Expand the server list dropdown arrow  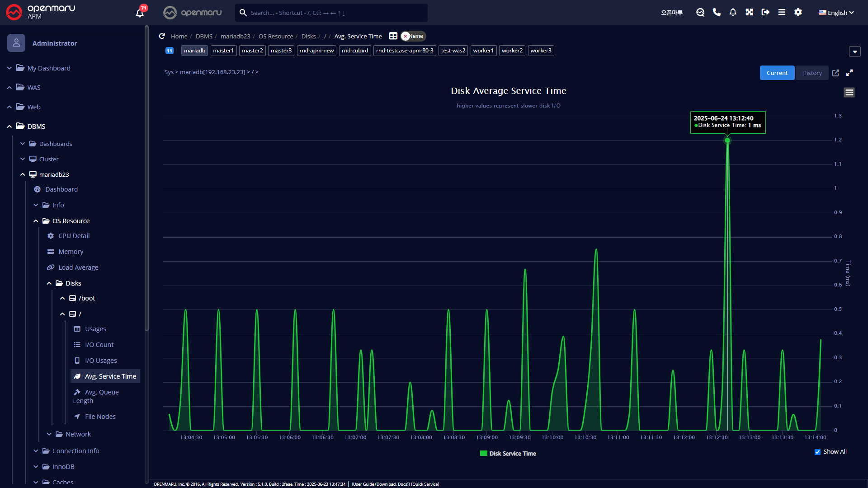[854, 52]
